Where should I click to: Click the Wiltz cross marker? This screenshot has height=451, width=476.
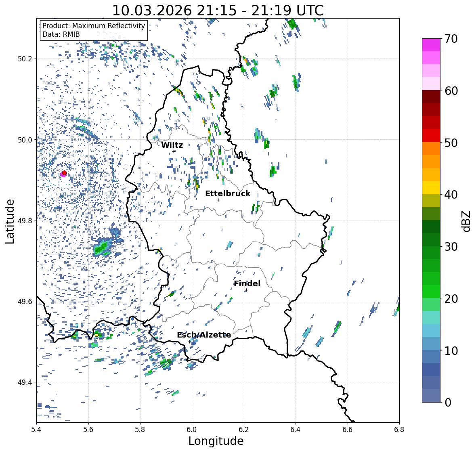pos(174,151)
